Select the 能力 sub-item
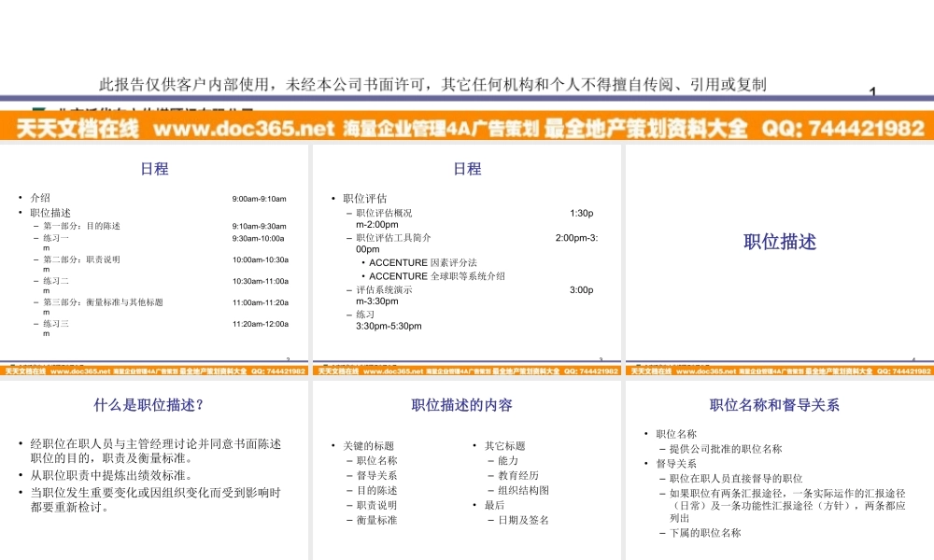This screenshot has width=934, height=560. (x=508, y=461)
